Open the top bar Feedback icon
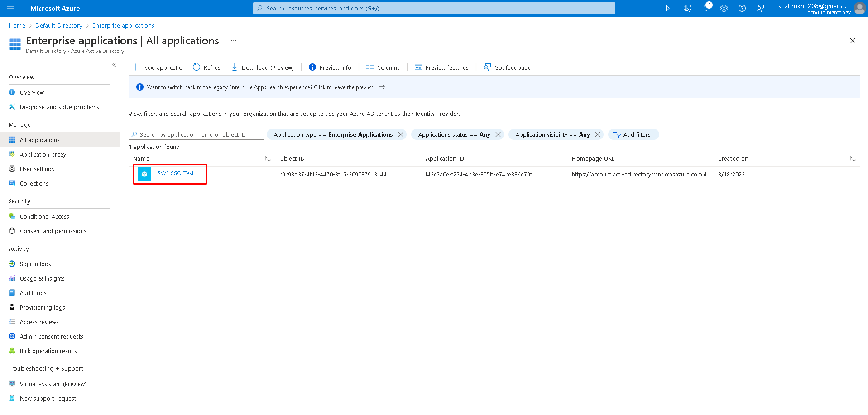Viewport: 868px width, 415px height. 760,8
